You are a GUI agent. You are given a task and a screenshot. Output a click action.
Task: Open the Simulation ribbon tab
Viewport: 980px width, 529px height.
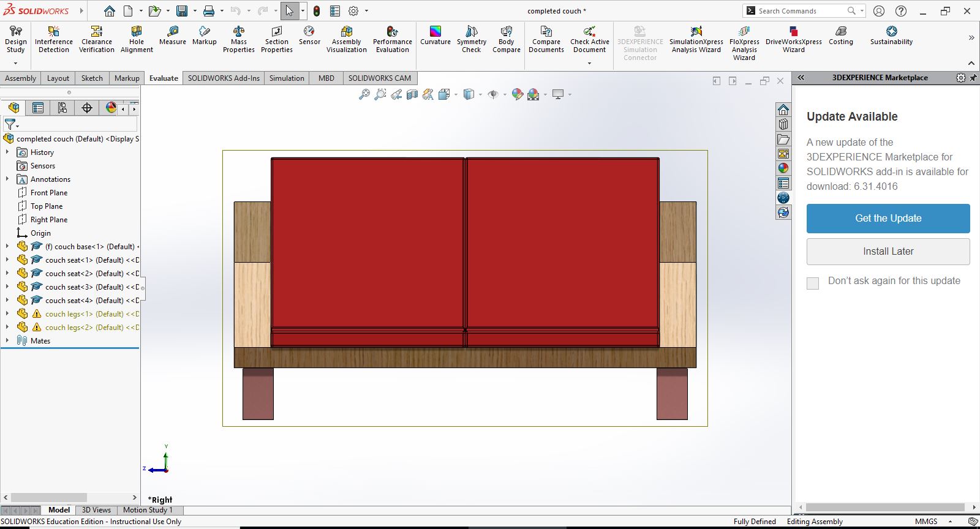coord(287,78)
